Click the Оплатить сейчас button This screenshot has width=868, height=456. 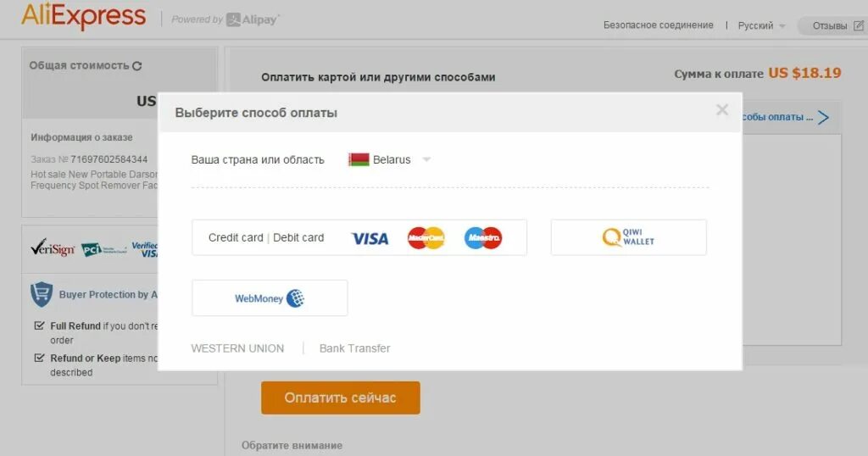click(341, 398)
